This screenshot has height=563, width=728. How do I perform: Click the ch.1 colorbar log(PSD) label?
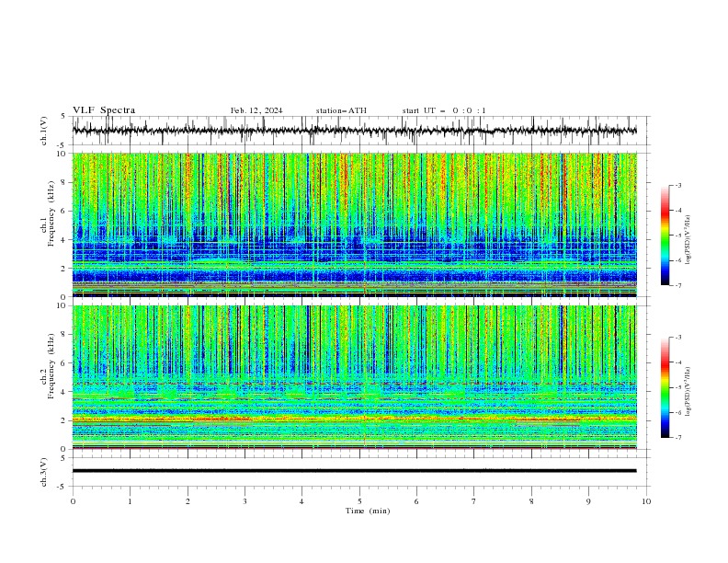[x=688, y=240]
